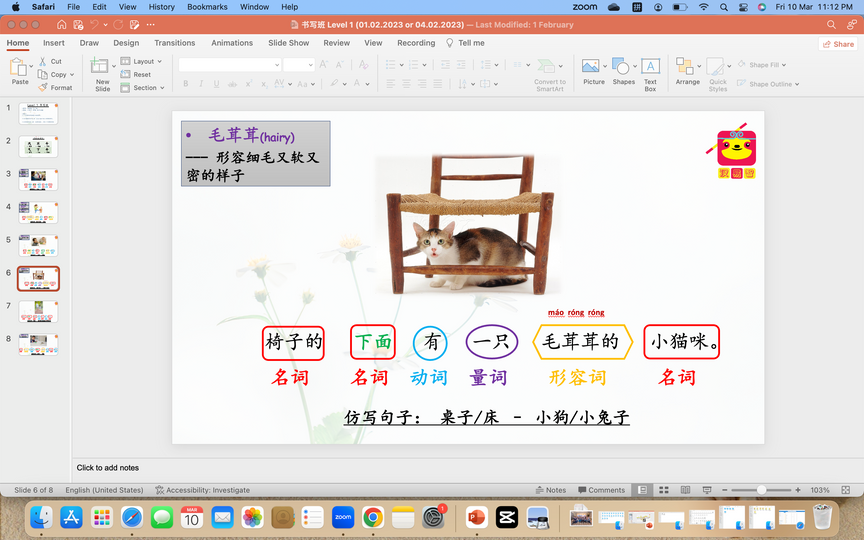The height and width of the screenshot is (540, 864).
Task: Expand the Section dropdown
Action: click(x=145, y=88)
